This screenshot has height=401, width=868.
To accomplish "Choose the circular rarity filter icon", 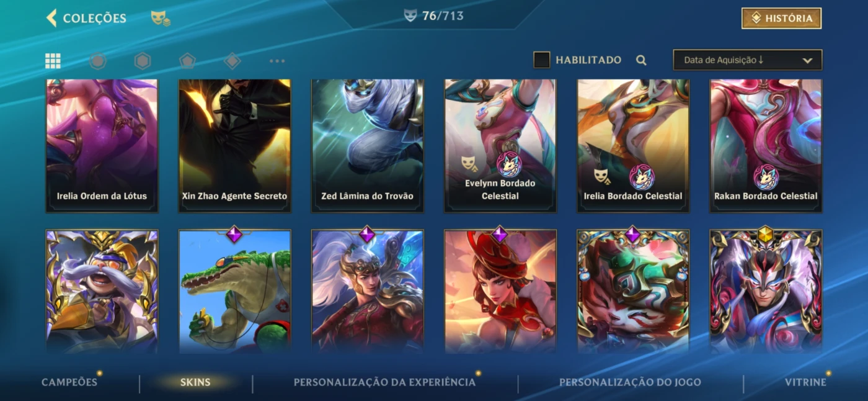I will pos(98,61).
